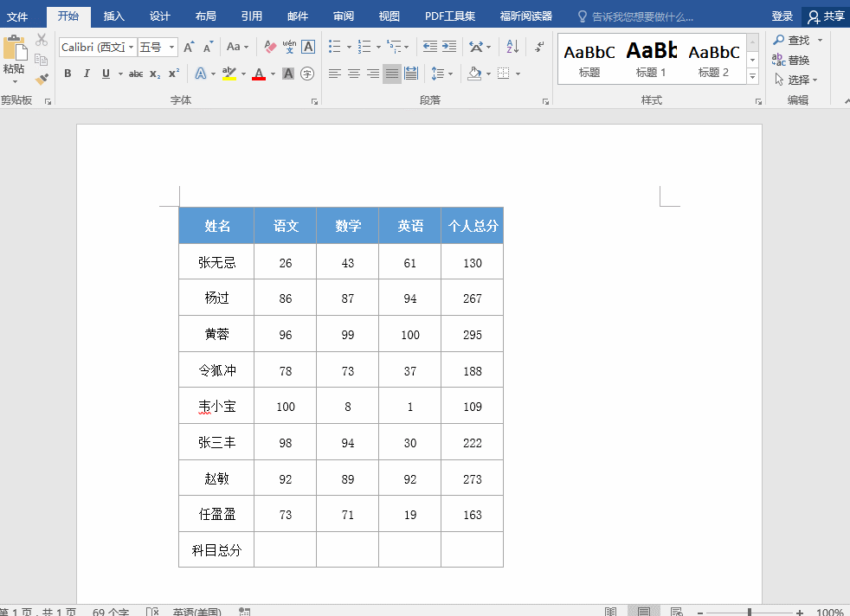Click the Cut scissors icon

click(42, 40)
